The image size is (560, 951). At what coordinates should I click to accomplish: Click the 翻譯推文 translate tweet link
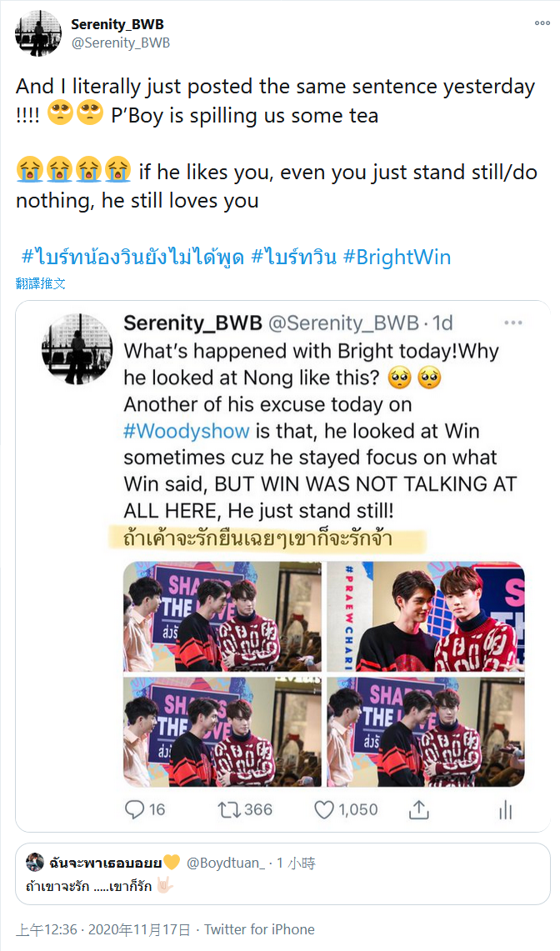(41, 283)
